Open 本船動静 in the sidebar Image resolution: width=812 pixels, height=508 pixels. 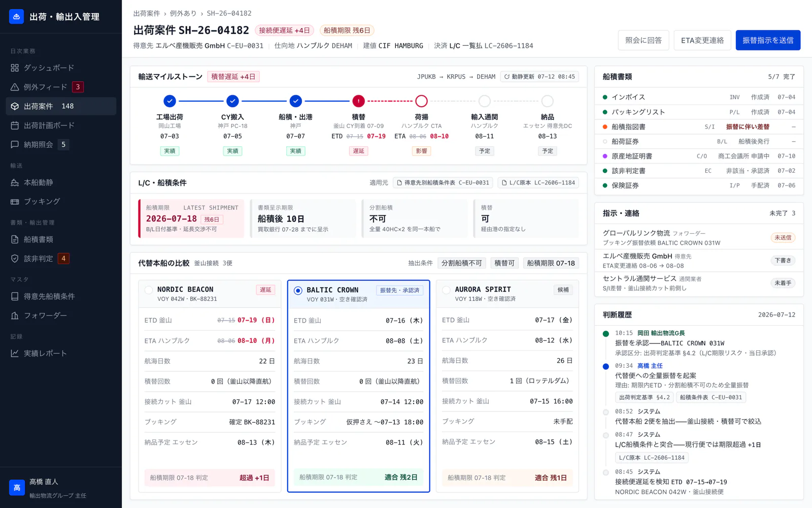61,182
